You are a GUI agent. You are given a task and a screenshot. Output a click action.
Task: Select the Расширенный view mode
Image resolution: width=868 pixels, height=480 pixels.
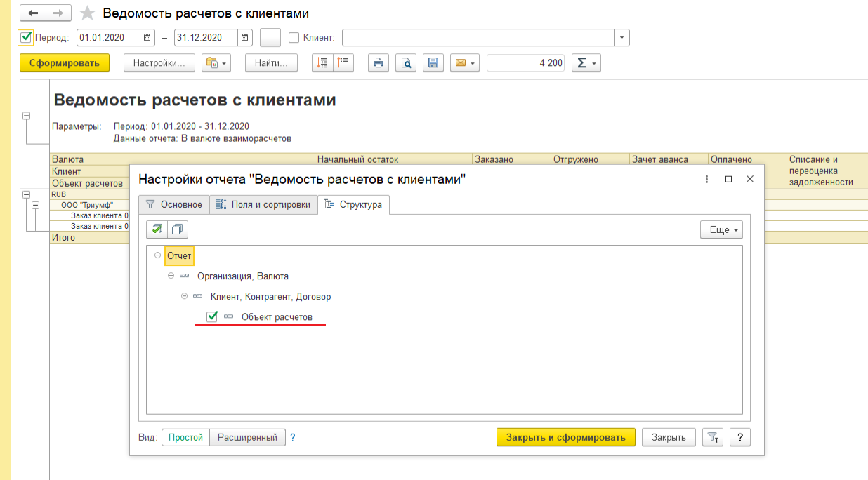click(247, 437)
